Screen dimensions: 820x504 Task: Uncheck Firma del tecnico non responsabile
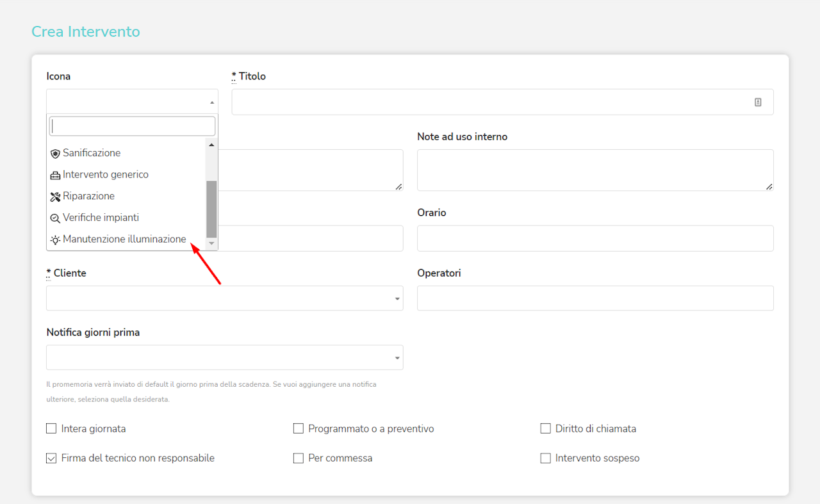tap(51, 458)
